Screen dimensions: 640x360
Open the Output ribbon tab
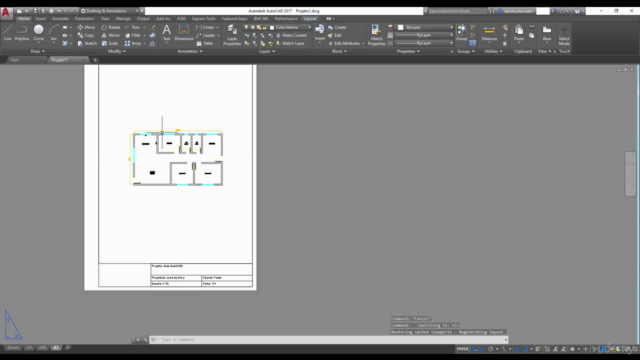(143, 19)
